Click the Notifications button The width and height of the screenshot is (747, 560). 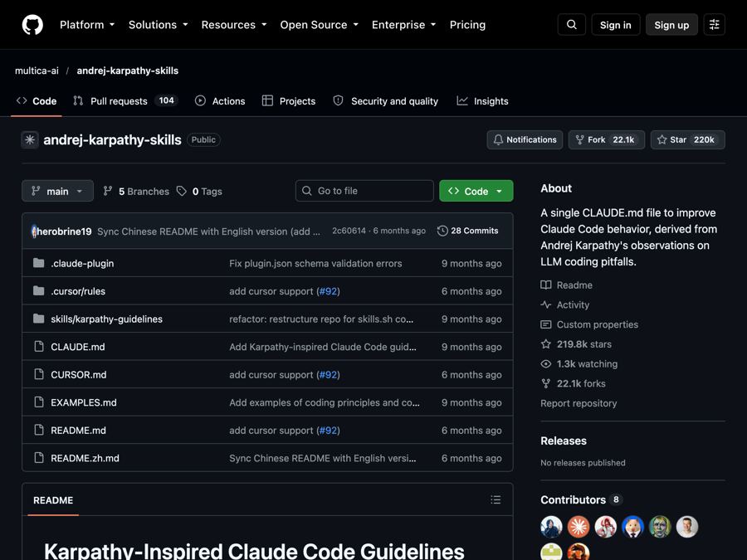(x=525, y=140)
